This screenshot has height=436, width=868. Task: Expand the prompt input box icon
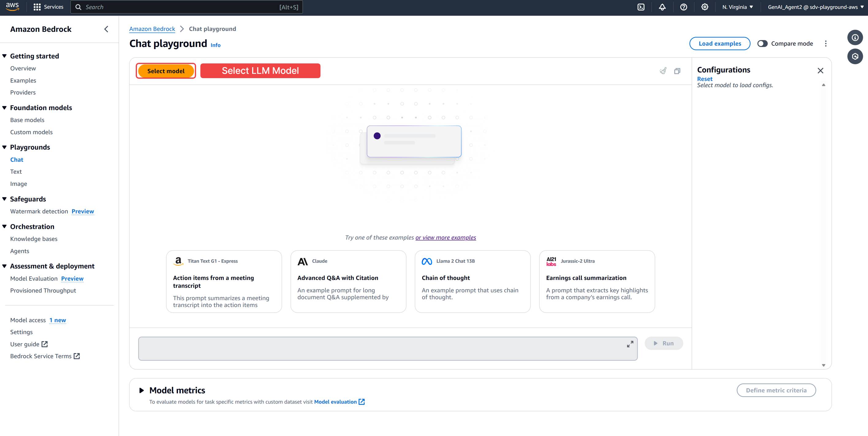(x=630, y=344)
